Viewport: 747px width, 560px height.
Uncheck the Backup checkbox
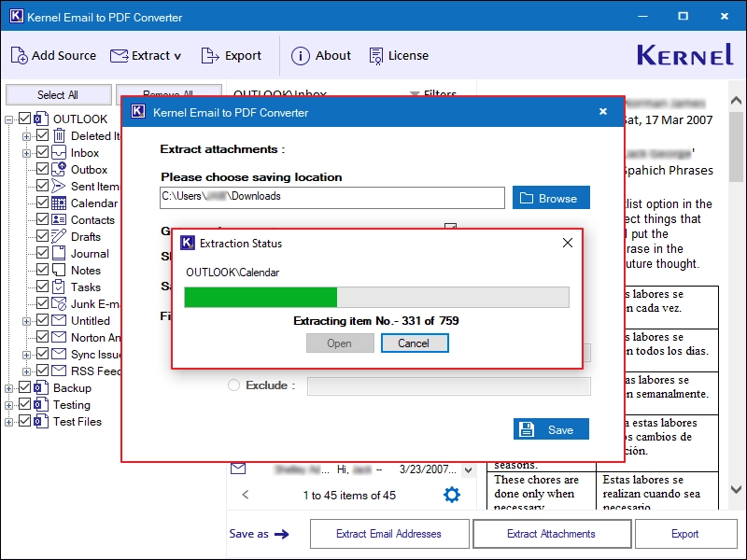click(x=25, y=387)
